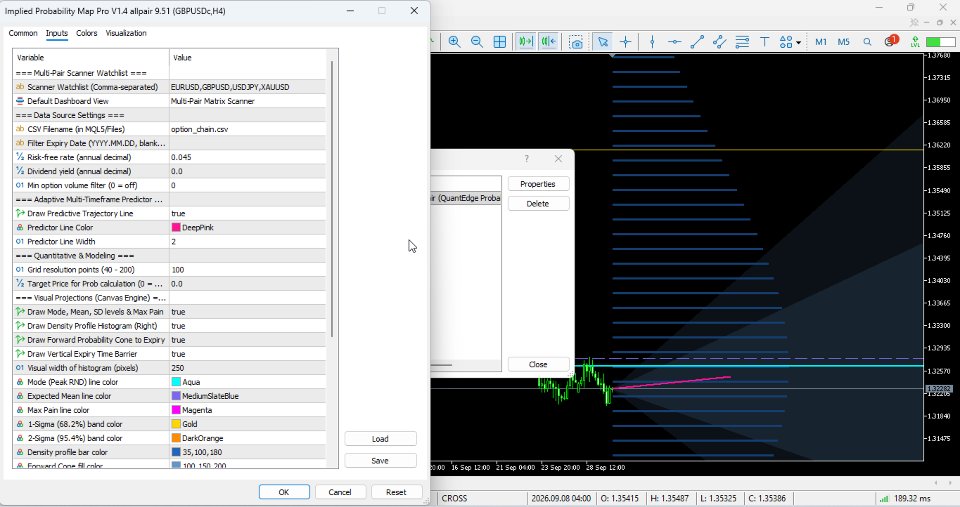Select the Default Dashboard View value
Screen dimensions: 960x507
point(247,101)
